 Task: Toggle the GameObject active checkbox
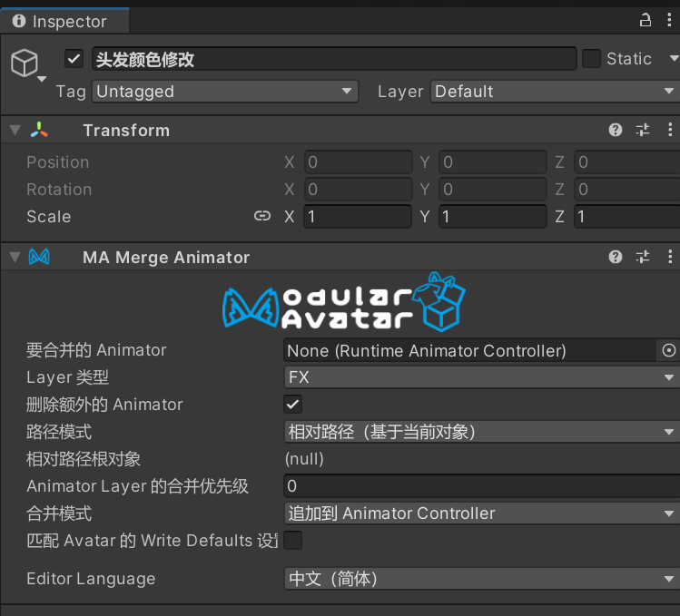tap(74, 59)
